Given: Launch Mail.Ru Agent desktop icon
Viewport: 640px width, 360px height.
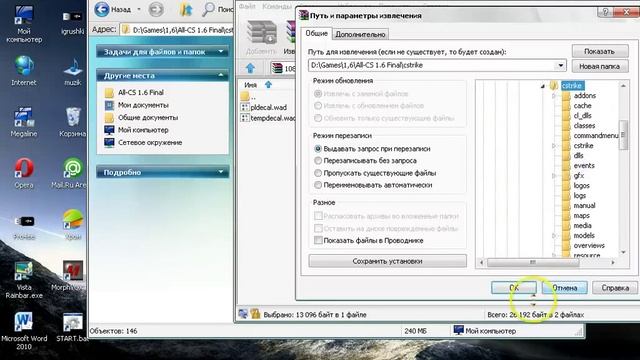Looking at the screenshot, I should [69, 173].
